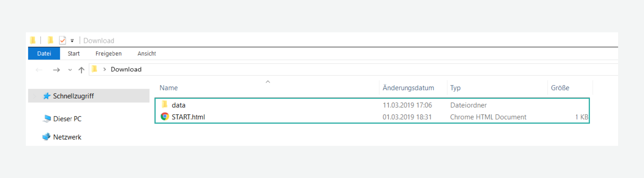The height and width of the screenshot is (178, 644).
Task: Open the quick access toolbar customize dropdown
Action: [x=72, y=41]
